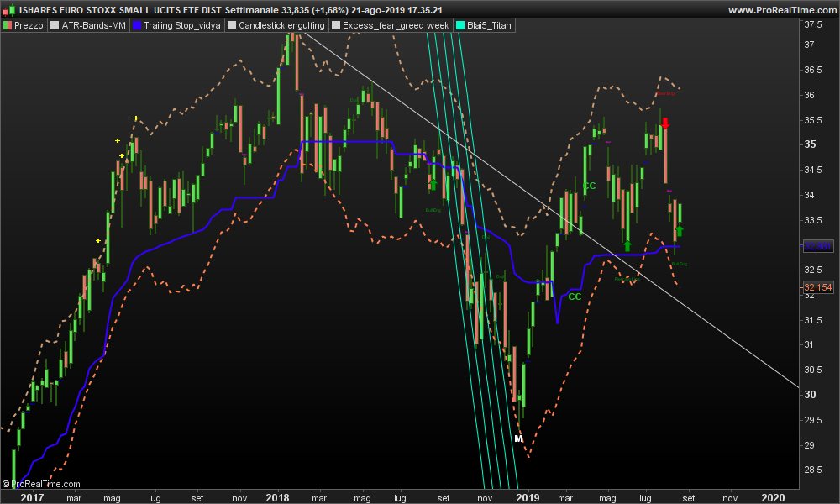Click the Prezzo red-green color swatch
The image size is (840, 504).
8,25
